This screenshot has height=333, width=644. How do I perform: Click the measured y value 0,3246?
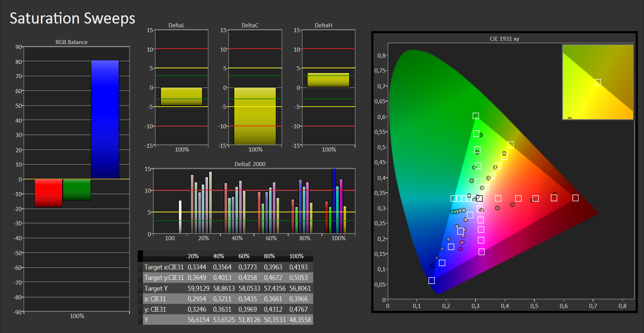(197, 309)
